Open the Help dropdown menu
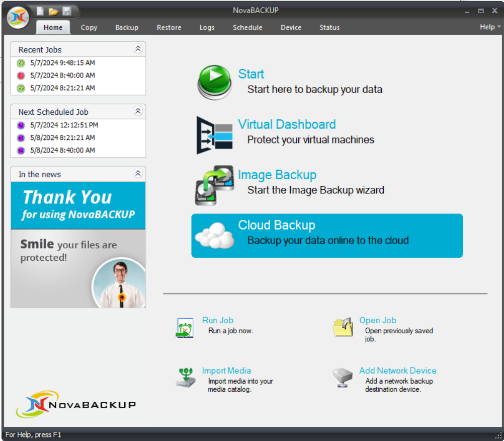This screenshot has height=441, width=504. [x=490, y=27]
